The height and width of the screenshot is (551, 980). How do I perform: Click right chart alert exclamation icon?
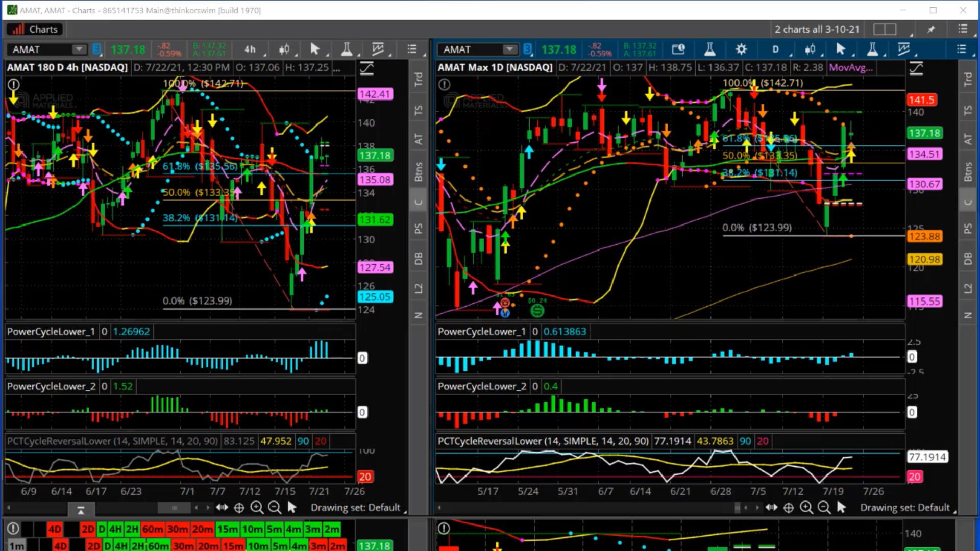pyautogui.click(x=444, y=84)
